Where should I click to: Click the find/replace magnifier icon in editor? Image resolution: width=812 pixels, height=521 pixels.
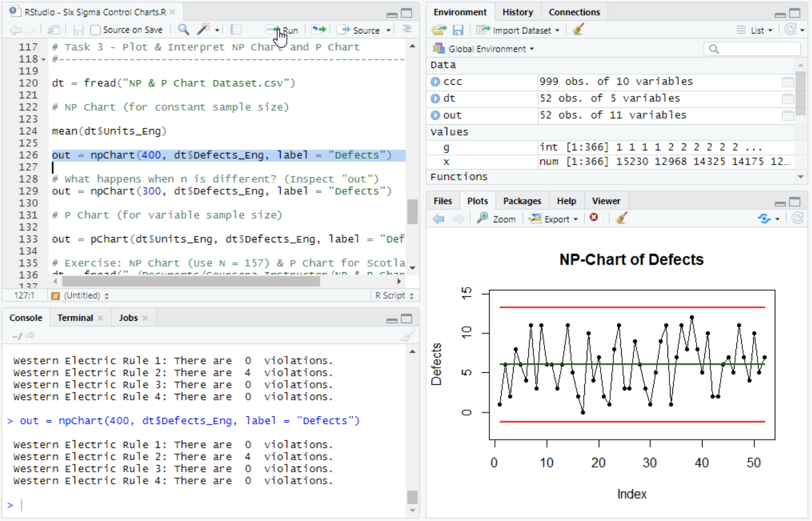point(183,30)
